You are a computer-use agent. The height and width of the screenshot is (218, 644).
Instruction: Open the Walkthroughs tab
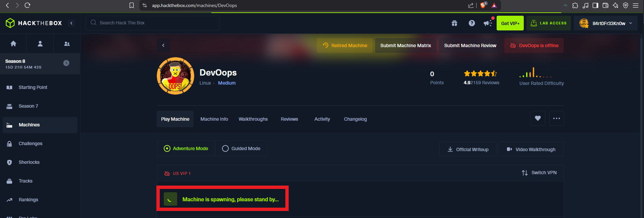pyautogui.click(x=253, y=119)
